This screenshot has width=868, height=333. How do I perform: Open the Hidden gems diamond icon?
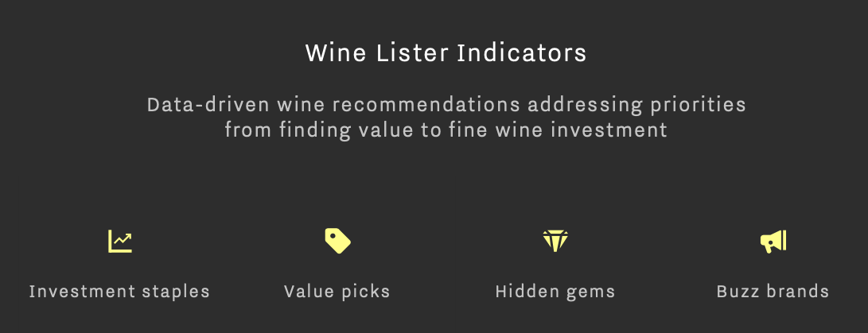tap(555, 241)
